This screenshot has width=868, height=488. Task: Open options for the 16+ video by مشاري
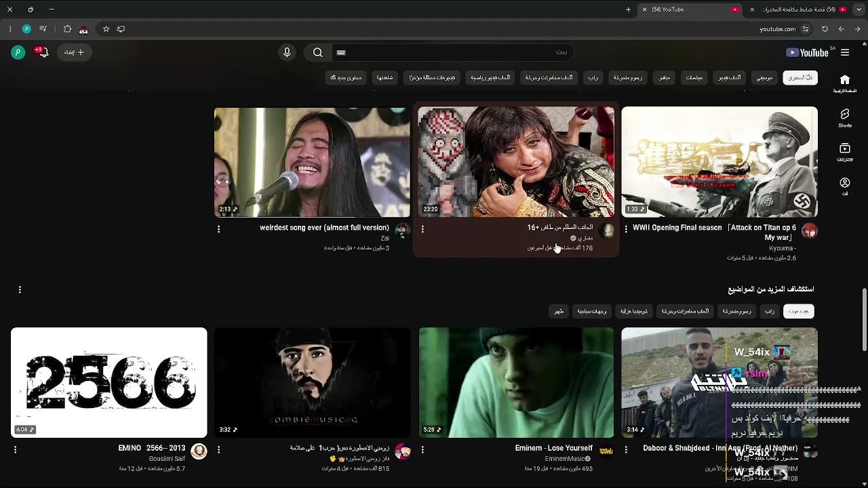point(422,229)
